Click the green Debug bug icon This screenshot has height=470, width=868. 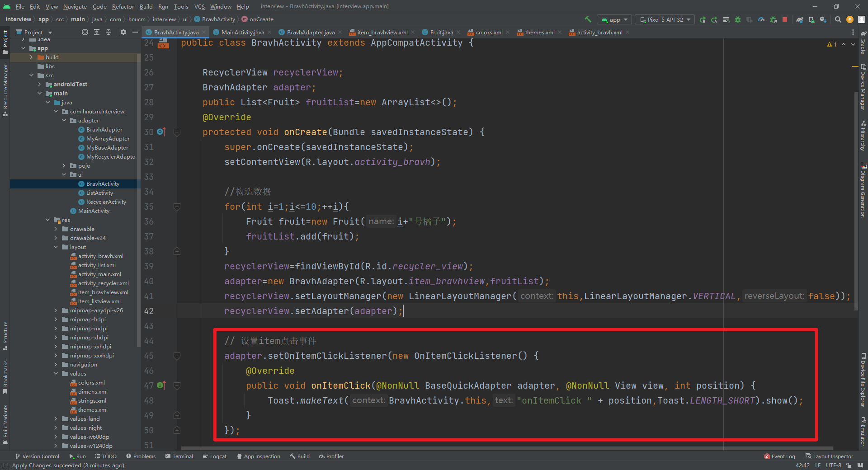[x=738, y=19]
